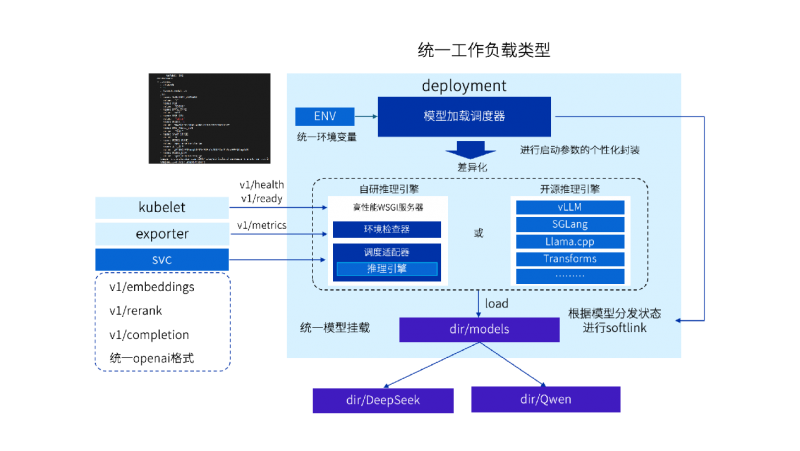800x451 pixels.
Task: Click the dir/DeepSeek box
Action: point(383,400)
